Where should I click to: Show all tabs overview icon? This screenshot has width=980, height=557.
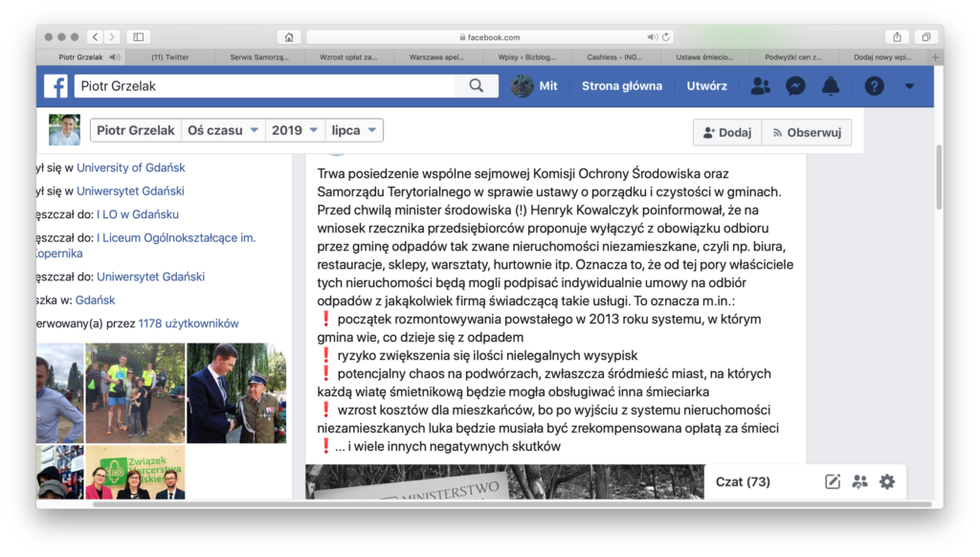click(x=926, y=37)
